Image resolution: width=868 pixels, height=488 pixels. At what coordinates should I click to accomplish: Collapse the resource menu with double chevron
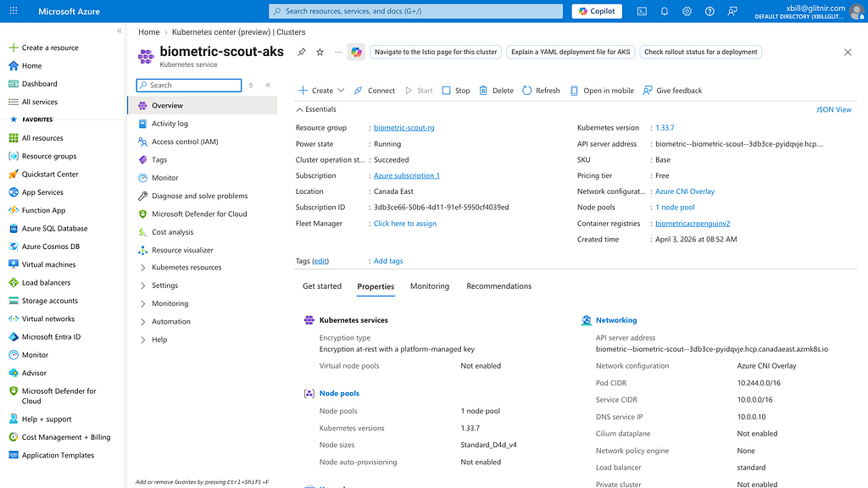268,86
